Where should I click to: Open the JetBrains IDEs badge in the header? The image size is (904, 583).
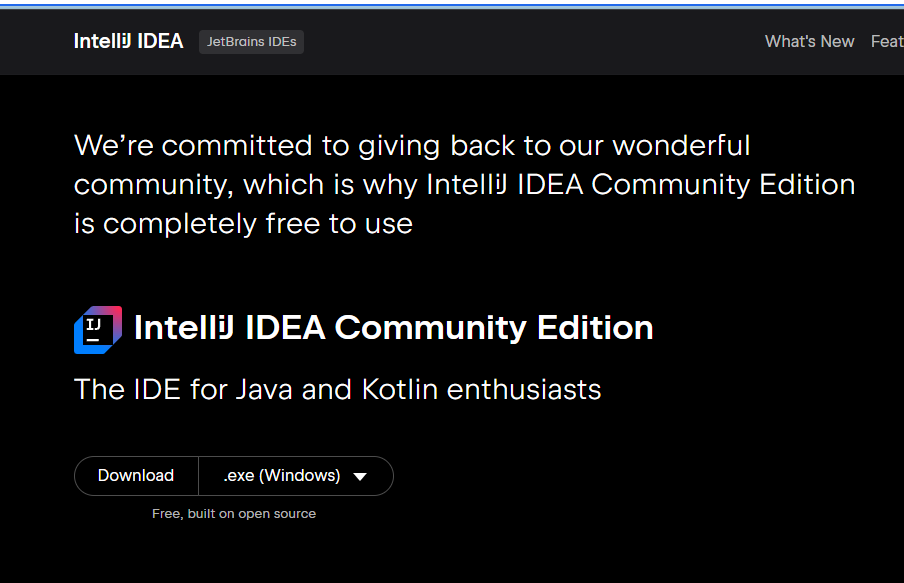coord(251,42)
